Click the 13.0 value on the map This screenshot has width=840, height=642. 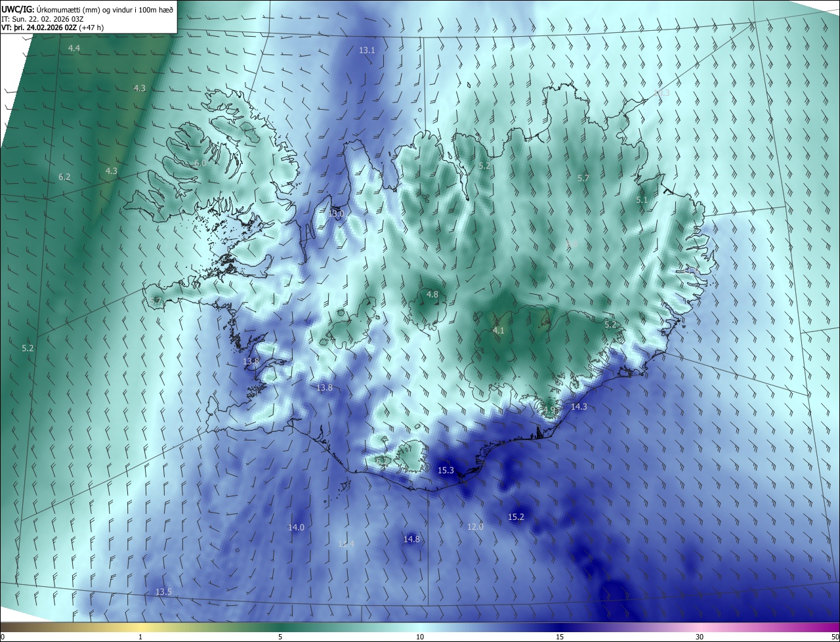click(336, 214)
